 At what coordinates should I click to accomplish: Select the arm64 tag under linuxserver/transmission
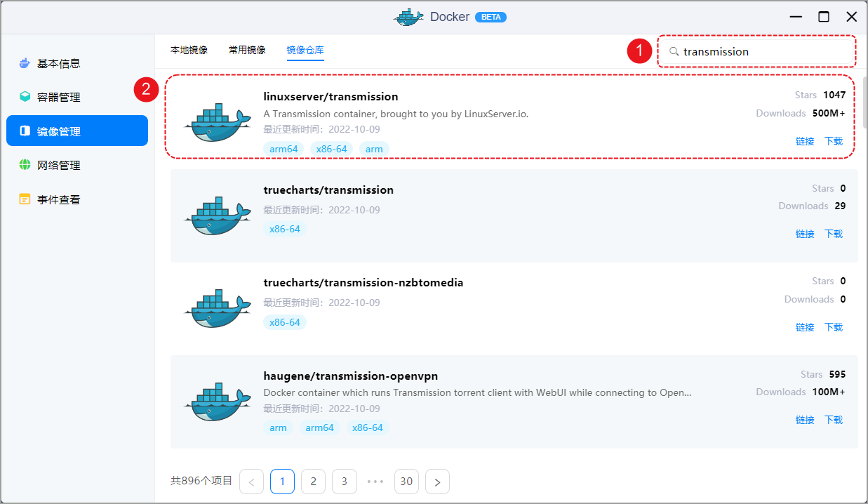point(283,148)
